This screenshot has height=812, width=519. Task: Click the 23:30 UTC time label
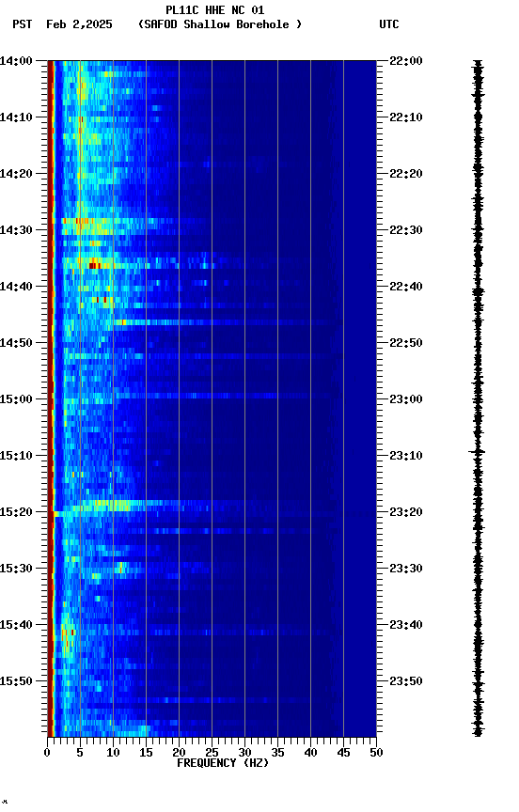[x=406, y=569]
